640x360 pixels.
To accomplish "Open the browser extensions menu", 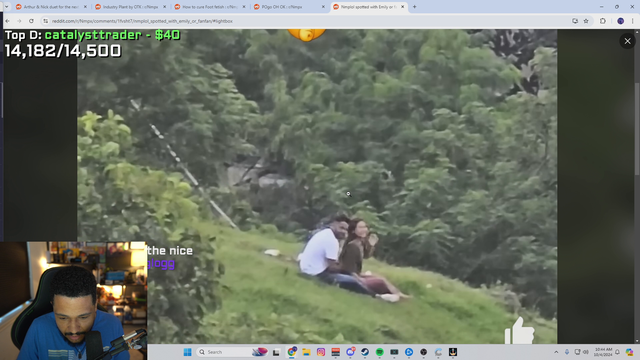I will pyautogui.click(x=602, y=21).
